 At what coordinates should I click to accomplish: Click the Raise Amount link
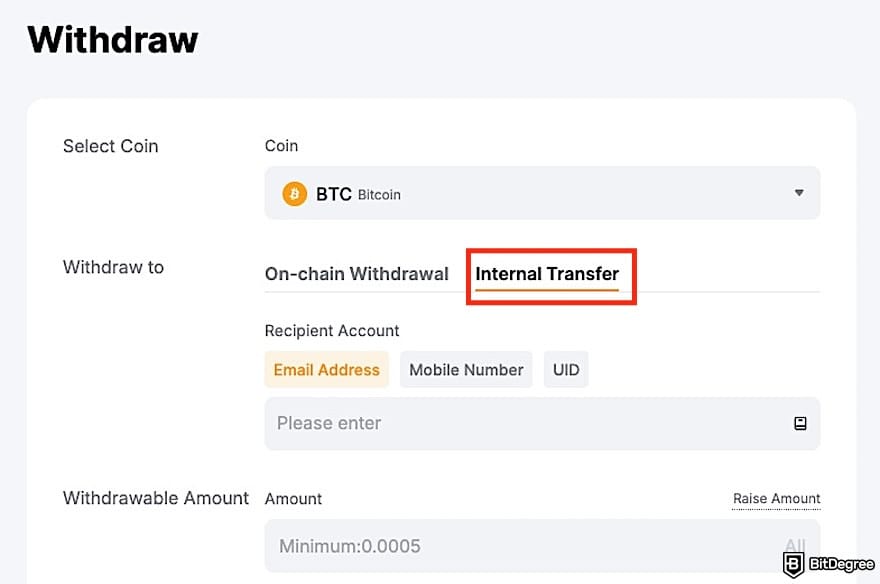[x=776, y=498]
